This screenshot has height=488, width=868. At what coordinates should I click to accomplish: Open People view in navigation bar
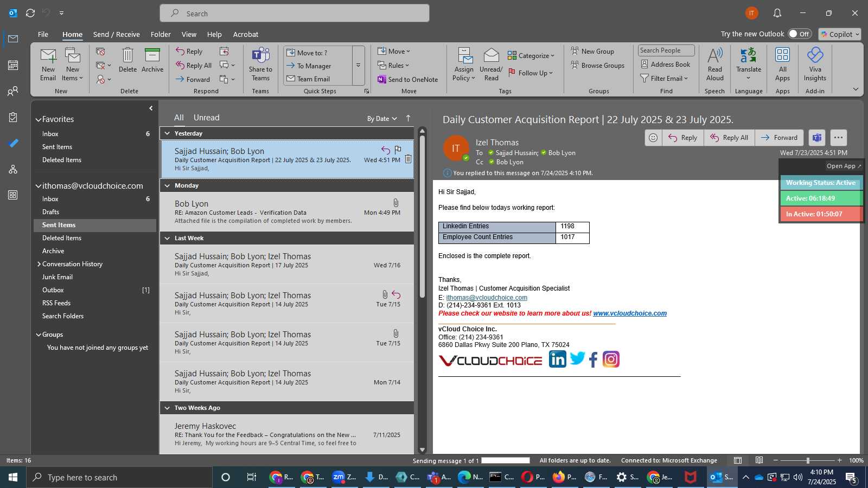point(13,91)
